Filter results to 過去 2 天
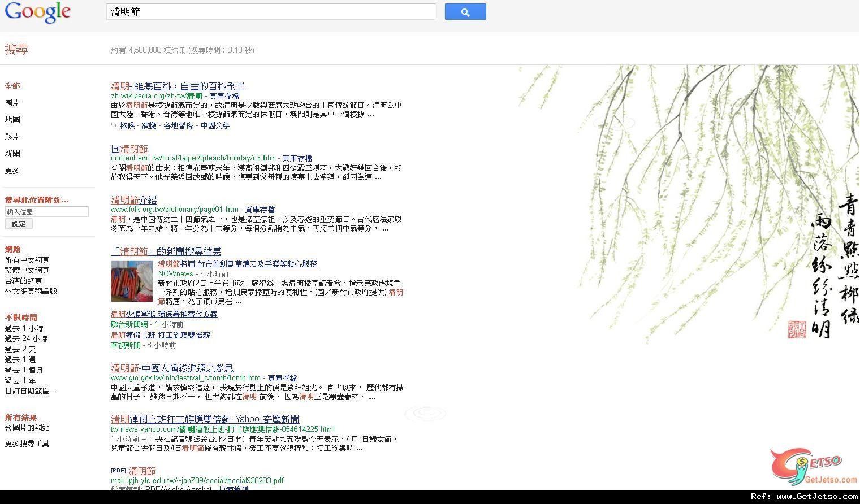This screenshot has width=860, height=504. tap(20, 349)
